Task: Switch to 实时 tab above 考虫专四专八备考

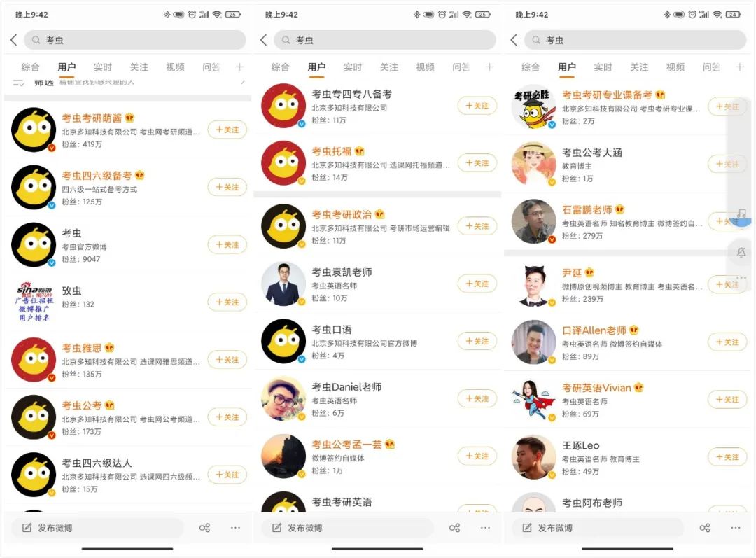Action: tap(353, 67)
